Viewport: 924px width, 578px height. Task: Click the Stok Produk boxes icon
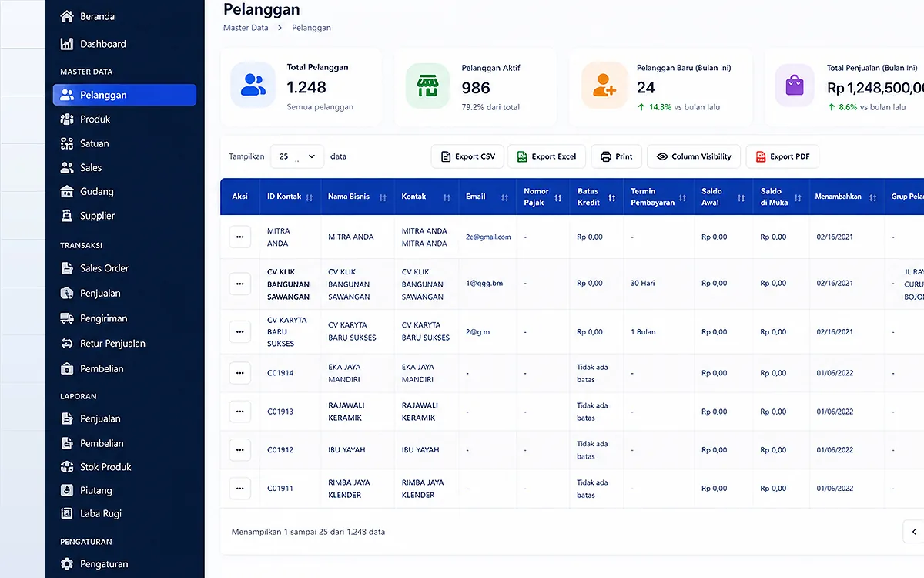(67, 467)
